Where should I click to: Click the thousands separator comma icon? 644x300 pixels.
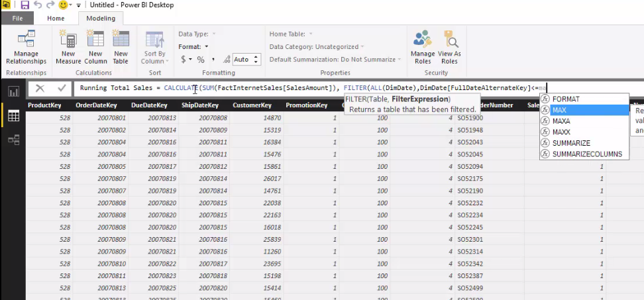(213, 60)
